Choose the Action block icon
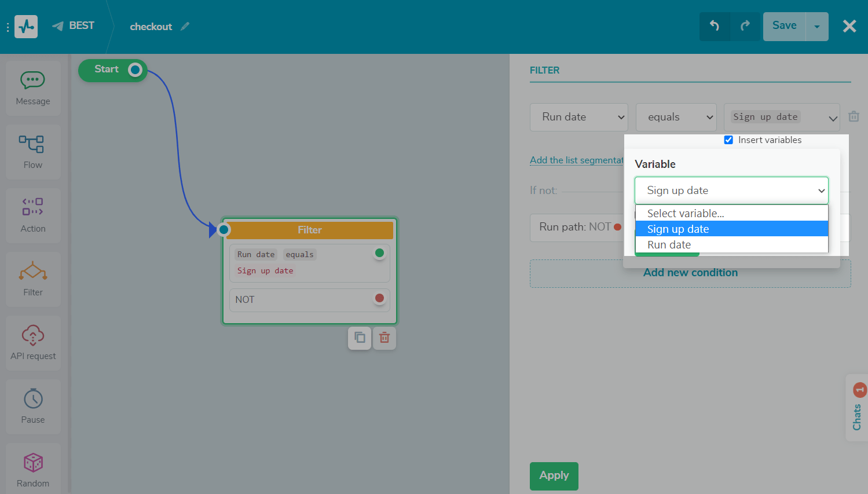This screenshot has width=868, height=494. (32, 207)
